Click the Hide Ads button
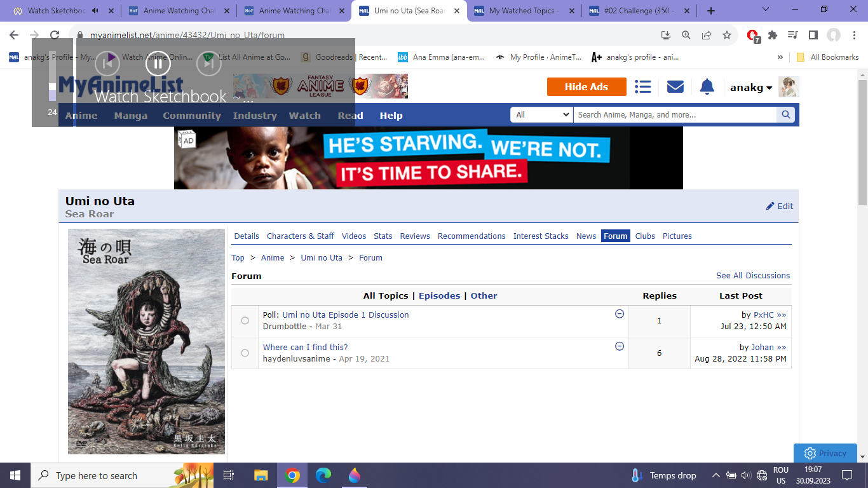 (587, 87)
